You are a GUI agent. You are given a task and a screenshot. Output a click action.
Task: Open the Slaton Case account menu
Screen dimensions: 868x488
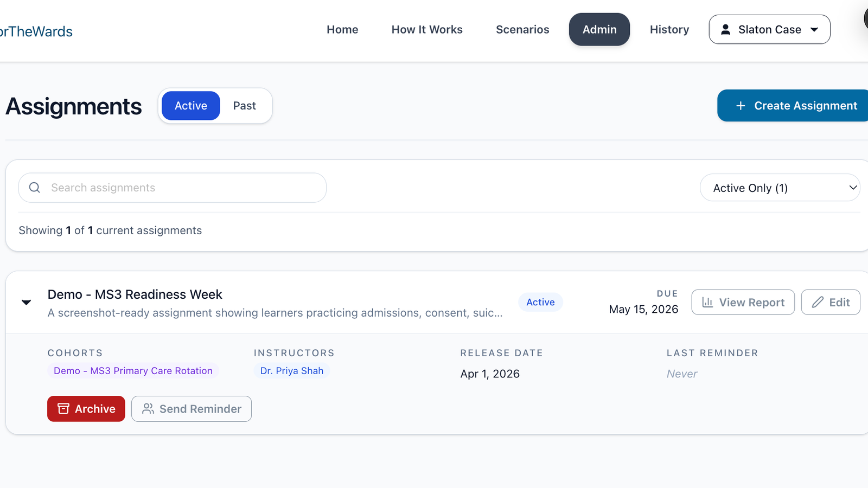point(769,29)
